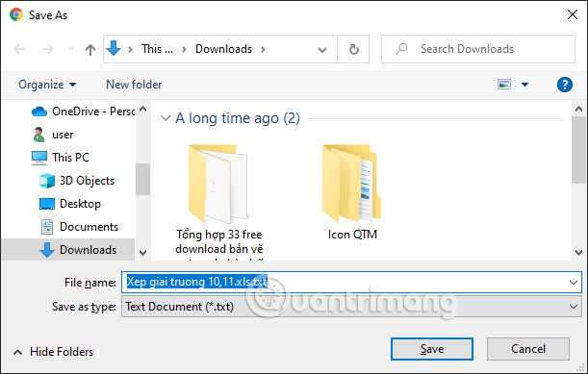Click file list scroll down arrow

pyautogui.click(x=578, y=253)
